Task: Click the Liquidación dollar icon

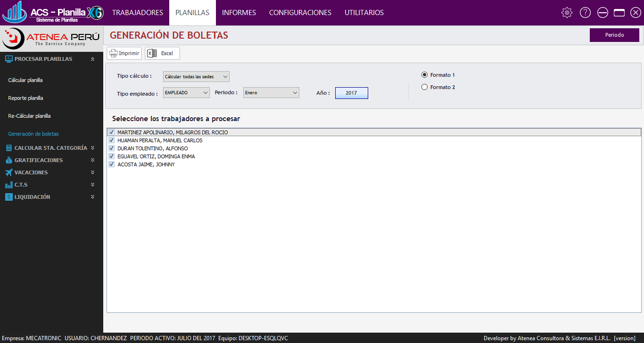Action: (8, 197)
